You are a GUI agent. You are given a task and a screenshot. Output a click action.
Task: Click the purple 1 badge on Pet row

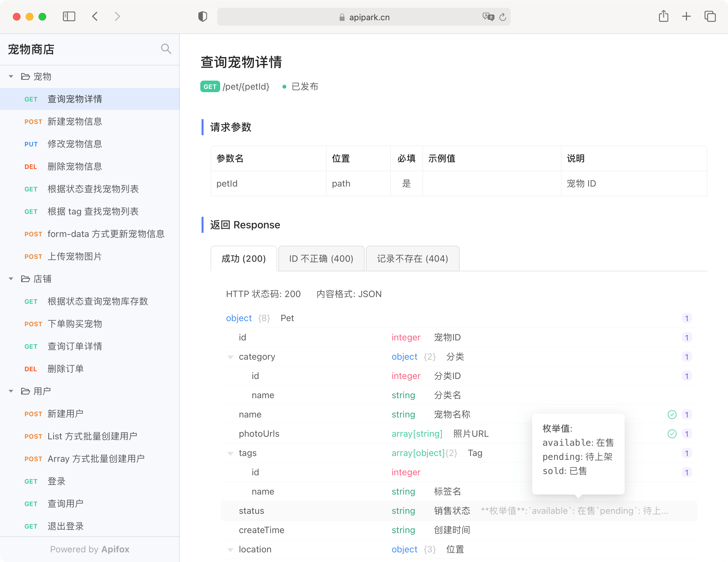click(686, 318)
